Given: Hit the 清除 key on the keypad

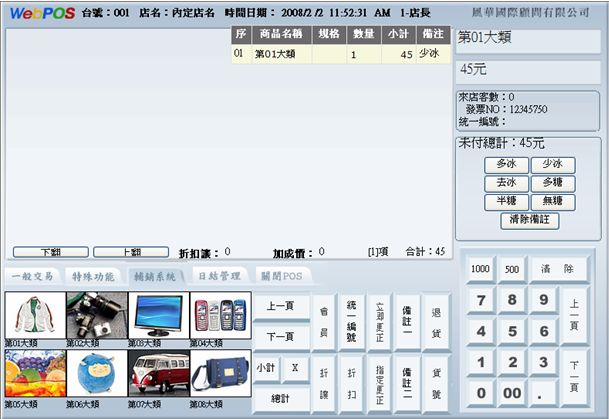Looking at the screenshot, I should [x=559, y=269].
